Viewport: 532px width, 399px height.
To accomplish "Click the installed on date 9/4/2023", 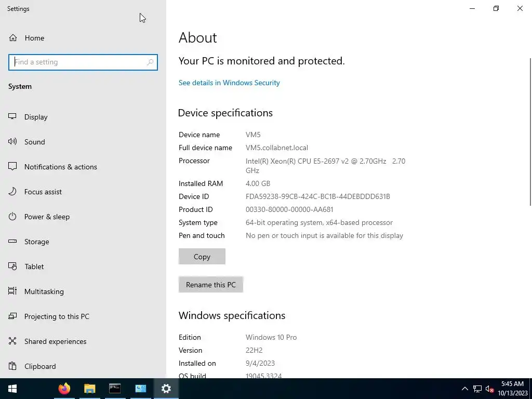I will pos(260,363).
